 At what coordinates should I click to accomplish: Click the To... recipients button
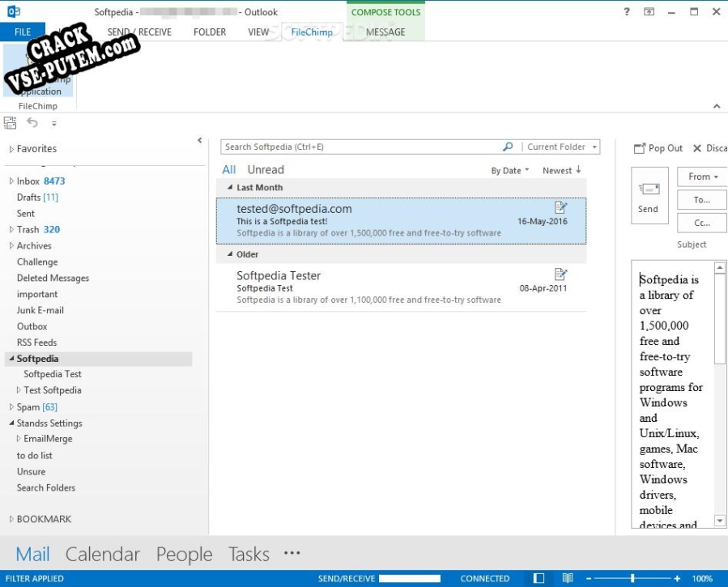(x=701, y=200)
